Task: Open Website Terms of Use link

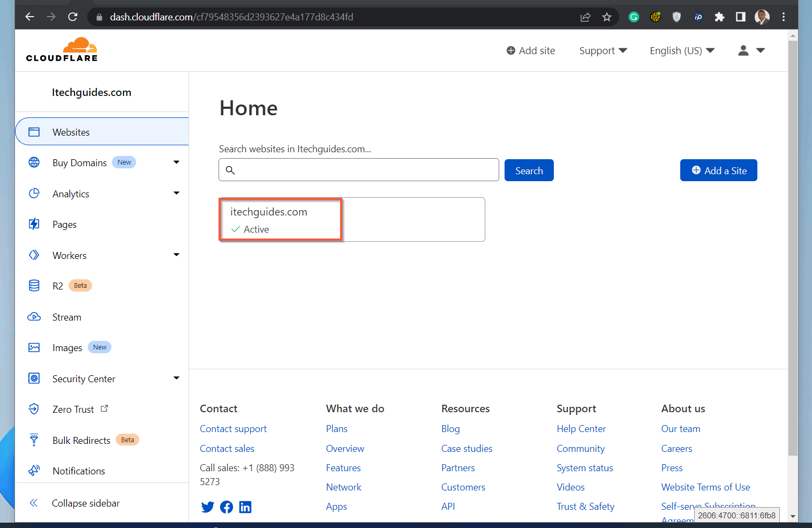Action: (705, 487)
